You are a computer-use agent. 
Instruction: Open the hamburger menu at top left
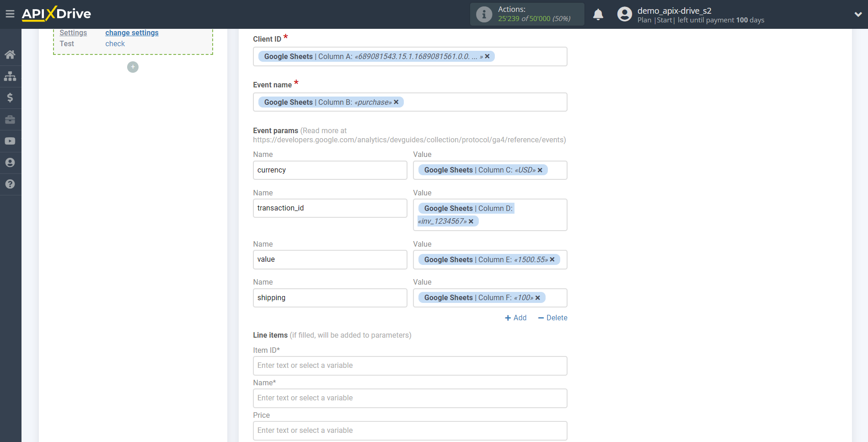coord(10,14)
